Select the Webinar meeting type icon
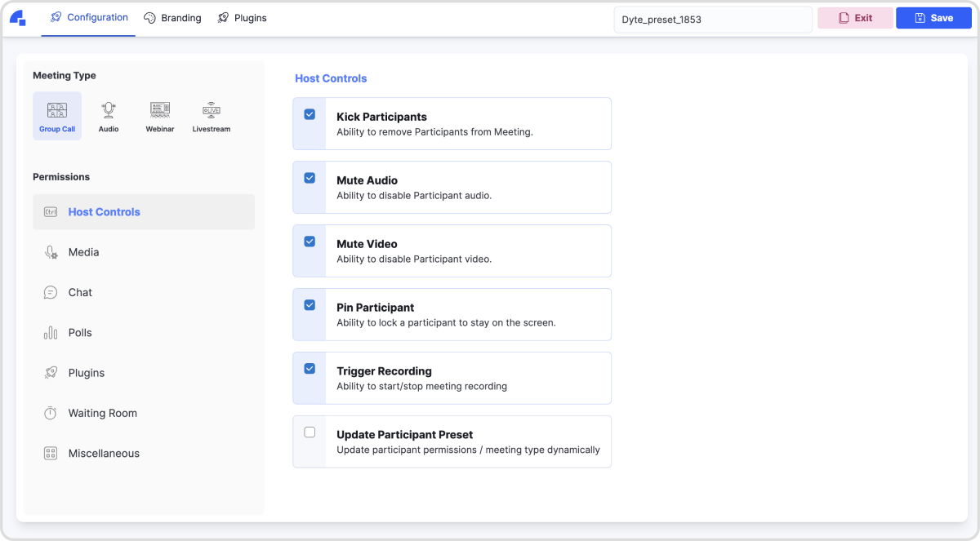The width and height of the screenshot is (980, 541). pyautogui.click(x=160, y=116)
